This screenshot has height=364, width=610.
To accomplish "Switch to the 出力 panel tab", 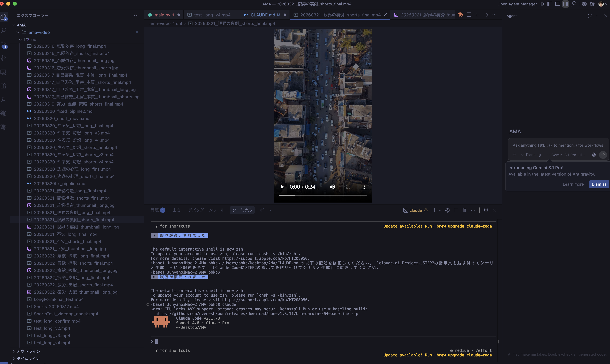I will tap(176, 210).
